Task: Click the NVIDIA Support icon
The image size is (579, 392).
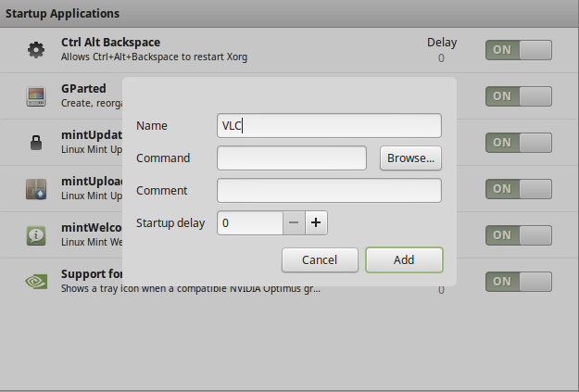Action: [x=36, y=281]
